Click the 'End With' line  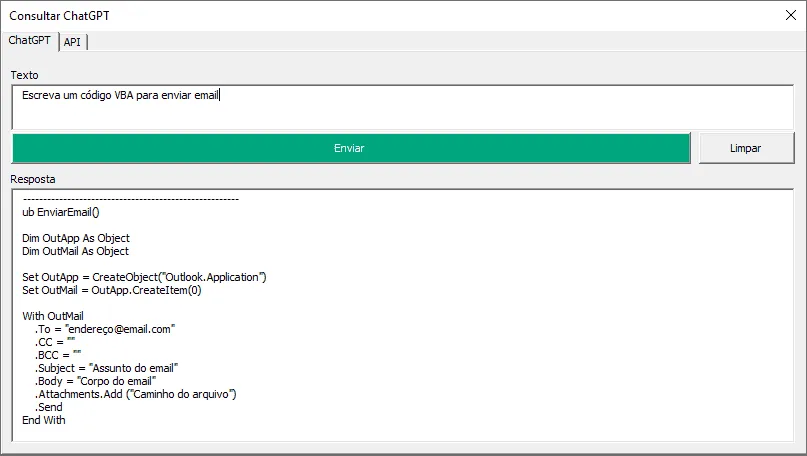click(44, 420)
